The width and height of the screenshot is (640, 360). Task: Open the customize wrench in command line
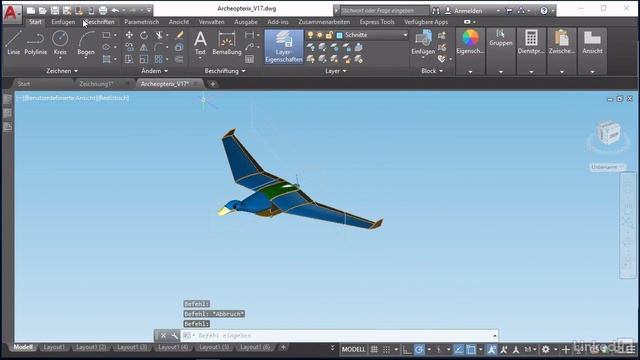tap(175, 336)
